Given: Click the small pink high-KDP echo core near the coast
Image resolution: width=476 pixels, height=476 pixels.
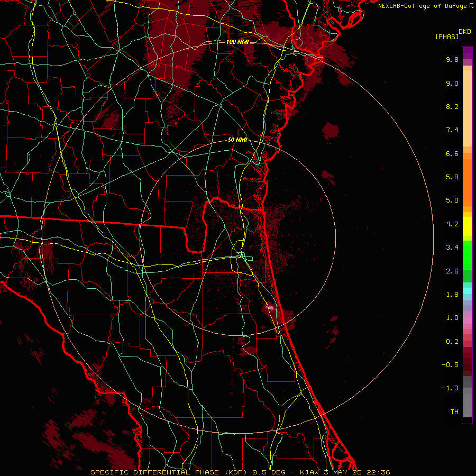Looking at the screenshot, I should [270, 308].
